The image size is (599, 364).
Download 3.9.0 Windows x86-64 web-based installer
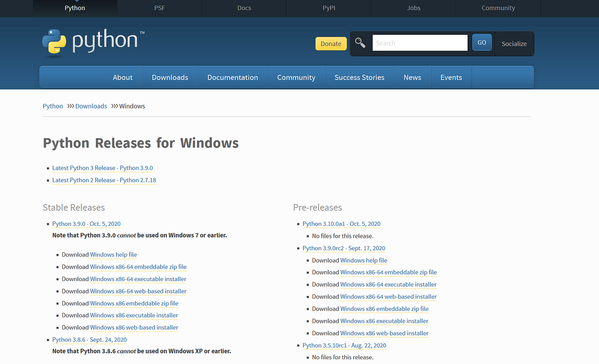coord(138,291)
